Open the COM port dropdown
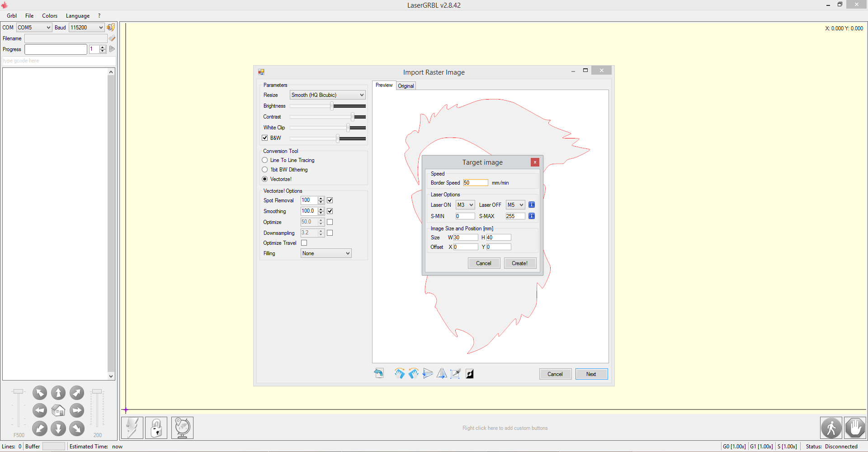868x452 pixels. [34, 28]
